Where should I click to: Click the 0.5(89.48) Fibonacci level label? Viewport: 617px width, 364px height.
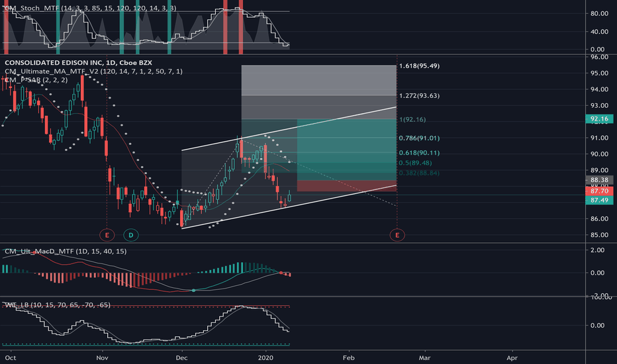click(415, 163)
